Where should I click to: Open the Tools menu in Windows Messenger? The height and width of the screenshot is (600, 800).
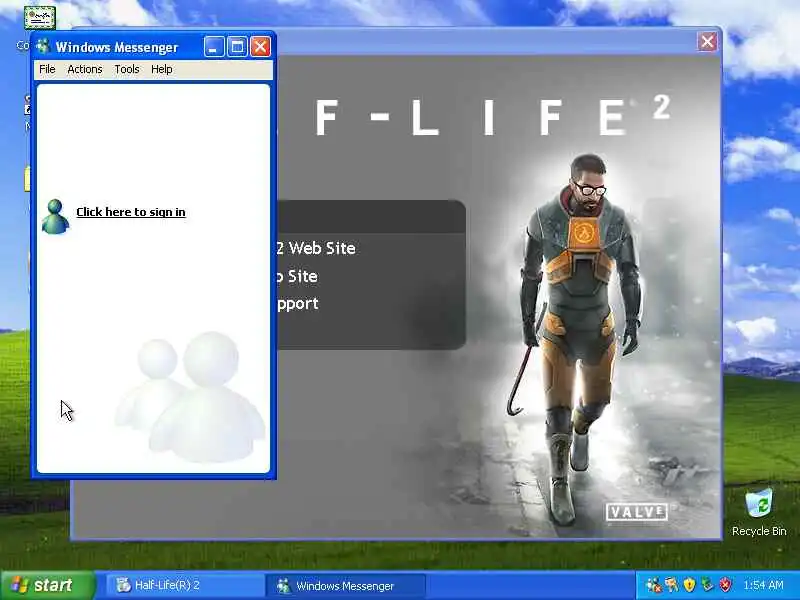coord(127,69)
